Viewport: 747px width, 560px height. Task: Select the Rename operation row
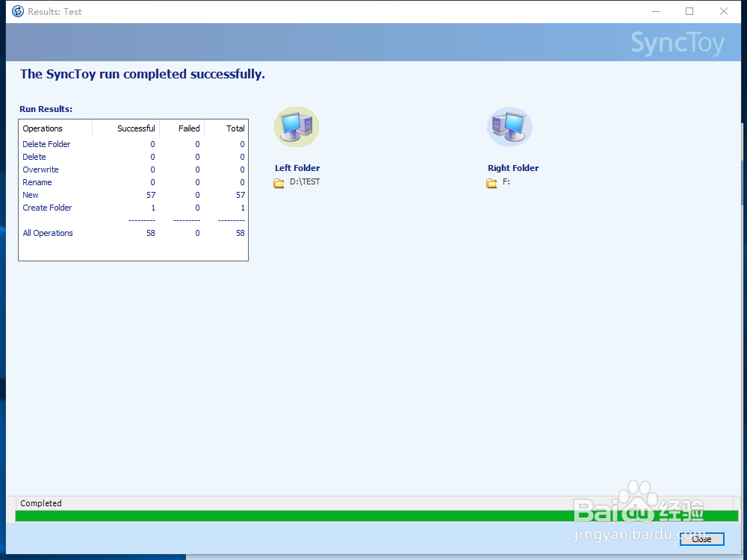click(x=134, y=182)
